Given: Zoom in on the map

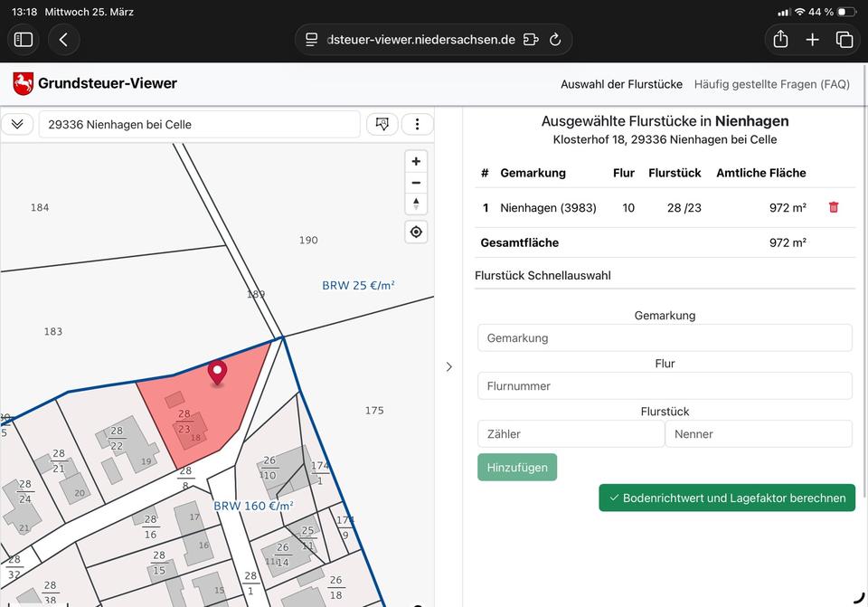Looking at the screenshot, I should (416, 162).
